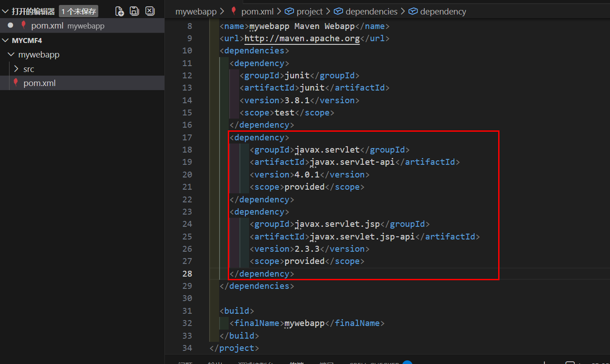Click the closing </project> tag on line 34

coord(235,348)
